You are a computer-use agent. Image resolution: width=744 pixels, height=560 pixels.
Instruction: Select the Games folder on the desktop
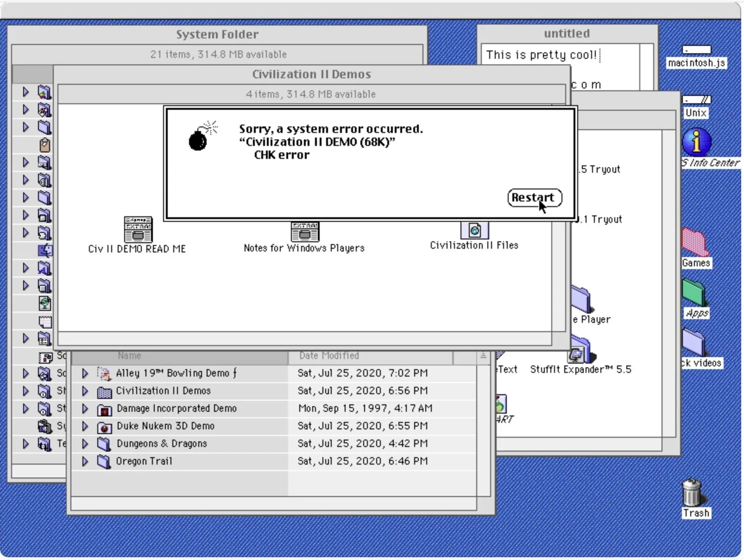tap(695, 242)
